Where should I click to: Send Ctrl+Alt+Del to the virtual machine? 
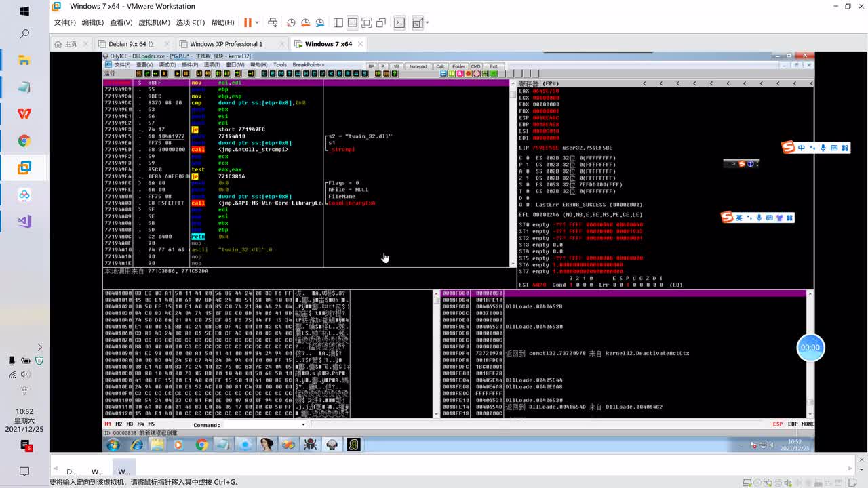[x=273, y=22]
